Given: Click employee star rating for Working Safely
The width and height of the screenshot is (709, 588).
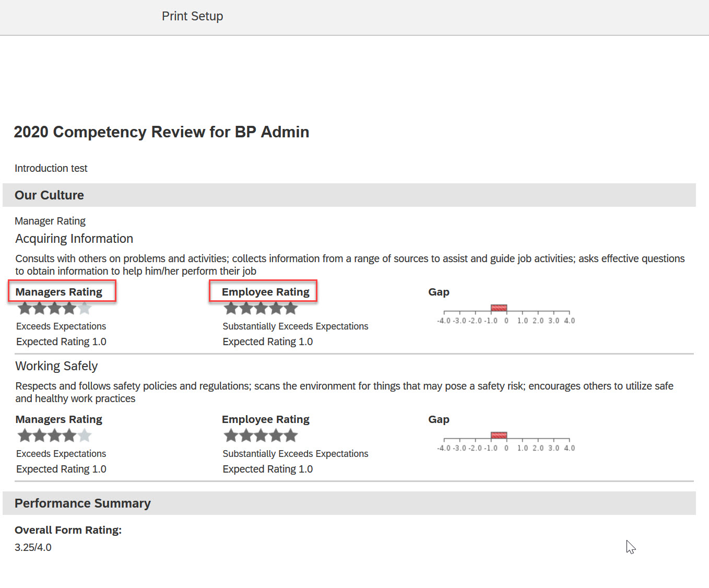Looking at the screenshot, I should (261, 436).
